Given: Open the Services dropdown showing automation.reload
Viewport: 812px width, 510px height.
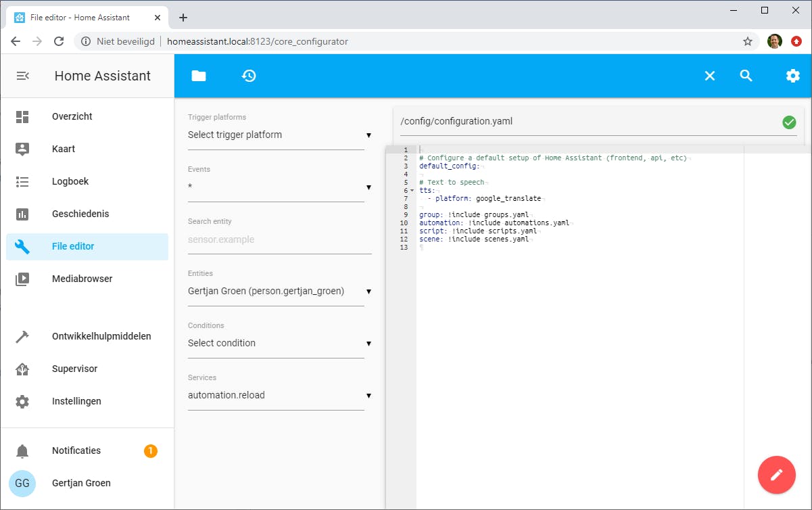Looking at the screenshot, I should 276,396.
